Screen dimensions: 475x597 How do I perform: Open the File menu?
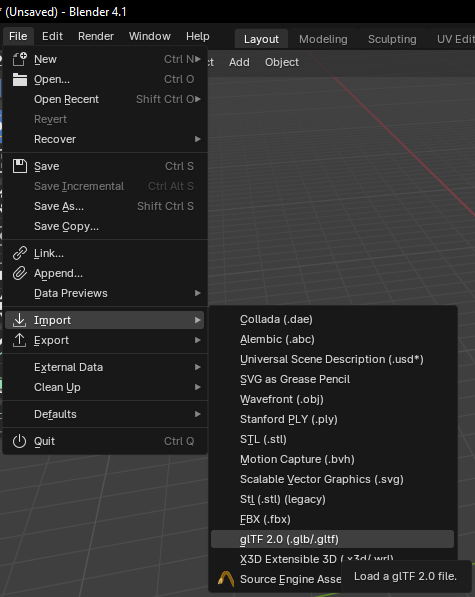point(18,36)
